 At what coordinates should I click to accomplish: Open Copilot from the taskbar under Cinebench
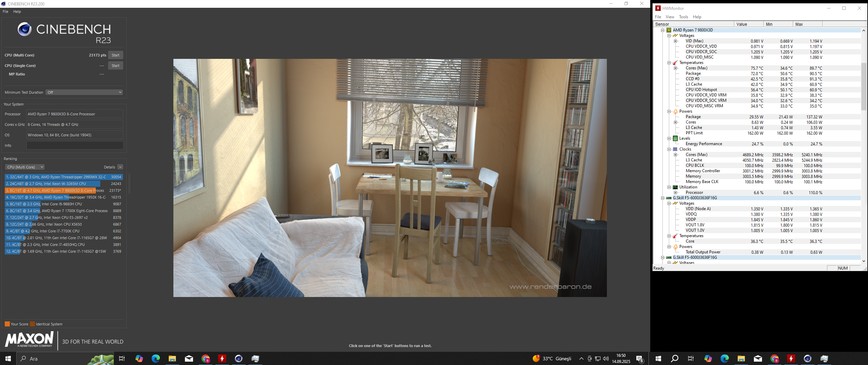click(139, 359)
